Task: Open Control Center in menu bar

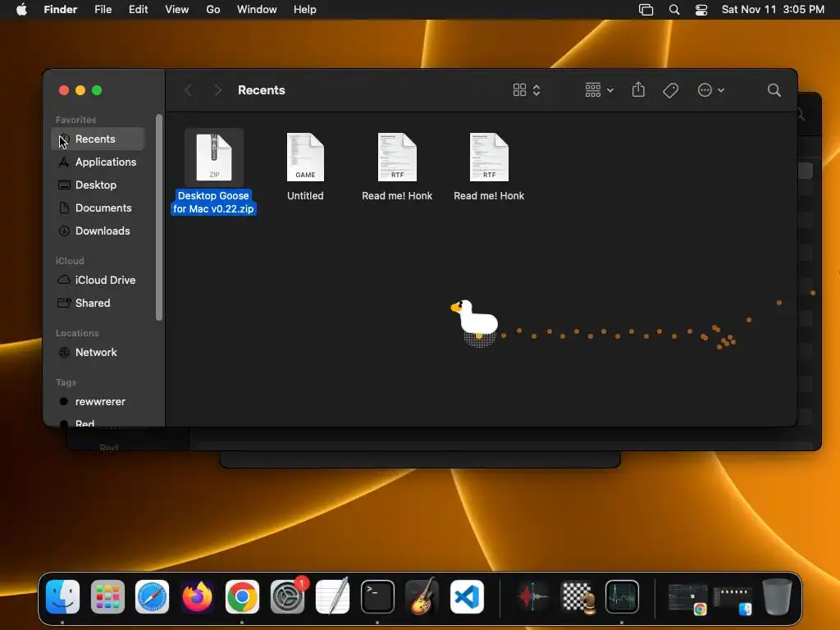Action: (701, 10)
